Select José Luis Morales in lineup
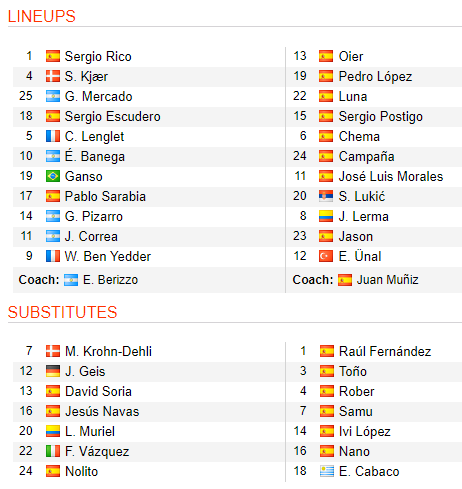Image resolution: width=462 pixels, height=489 pixels. tap(391, 176)
